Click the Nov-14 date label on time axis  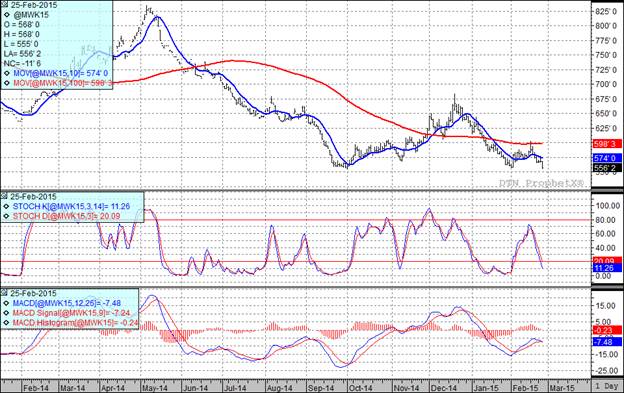[407, 388]
